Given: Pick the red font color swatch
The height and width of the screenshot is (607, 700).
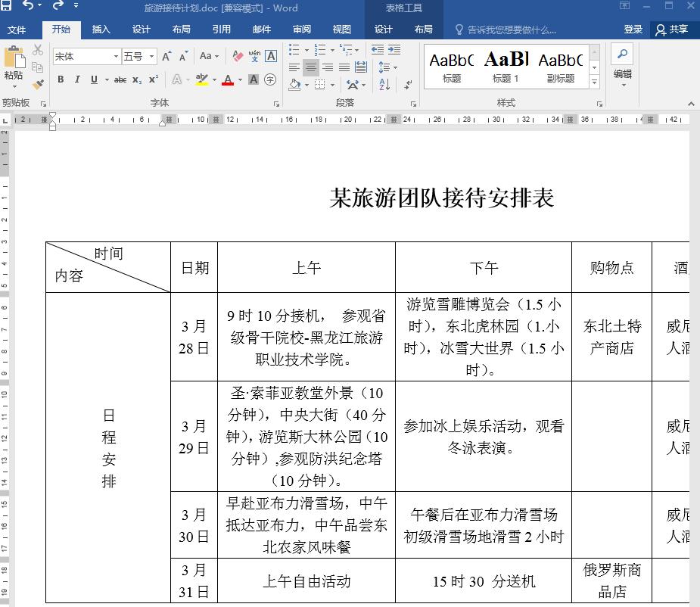Looking at the screenshot, I should pyautogui.click(x=229, y=80).
